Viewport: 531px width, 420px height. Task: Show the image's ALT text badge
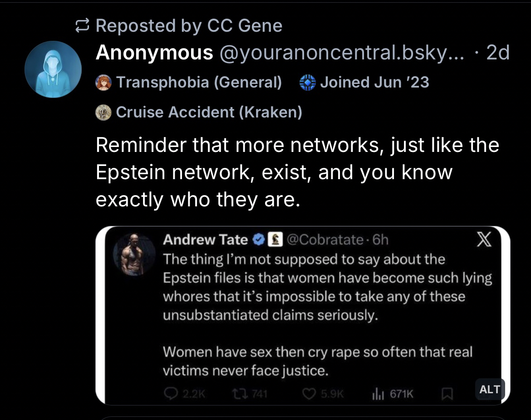[x=490, y=389]
